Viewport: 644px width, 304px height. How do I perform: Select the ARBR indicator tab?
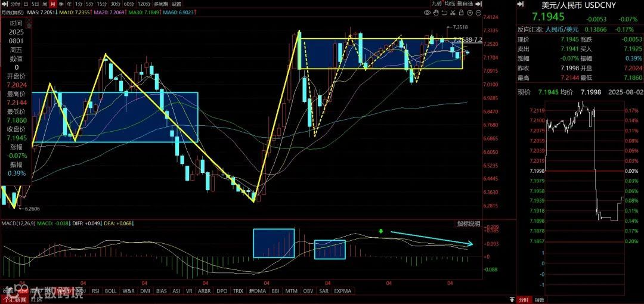204,291
